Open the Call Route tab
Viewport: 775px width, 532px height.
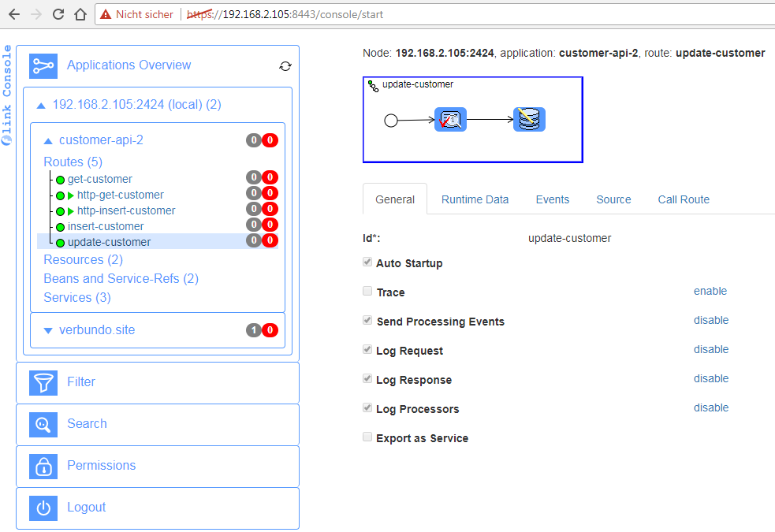coord(684,199)
